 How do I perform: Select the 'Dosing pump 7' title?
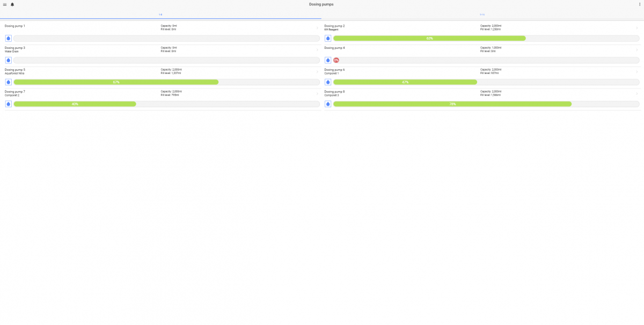(15, 92)
